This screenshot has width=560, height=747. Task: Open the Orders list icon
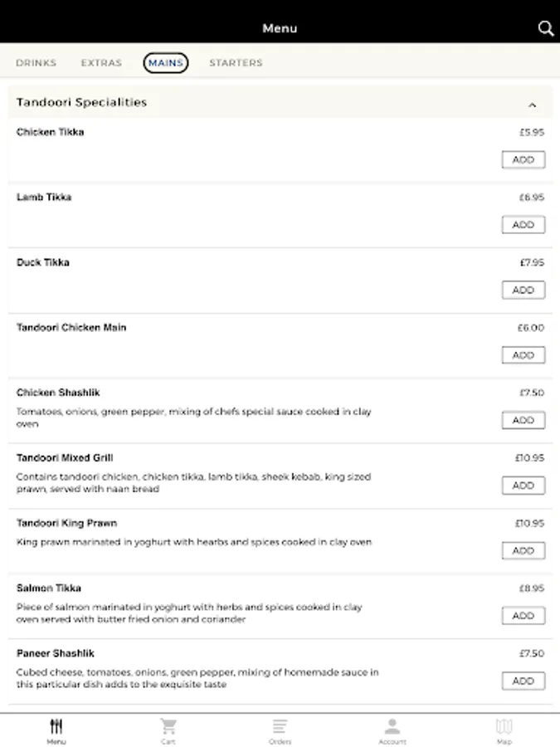coord(280,727)
